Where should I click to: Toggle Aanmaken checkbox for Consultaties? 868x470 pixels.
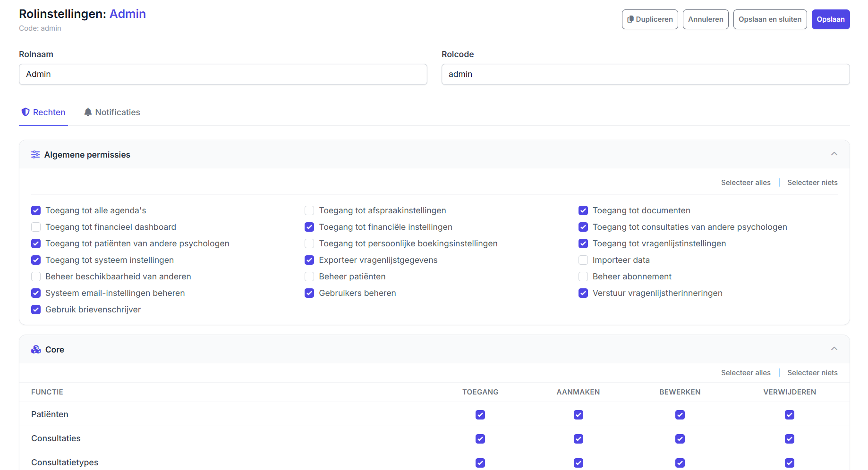[579, 439]
